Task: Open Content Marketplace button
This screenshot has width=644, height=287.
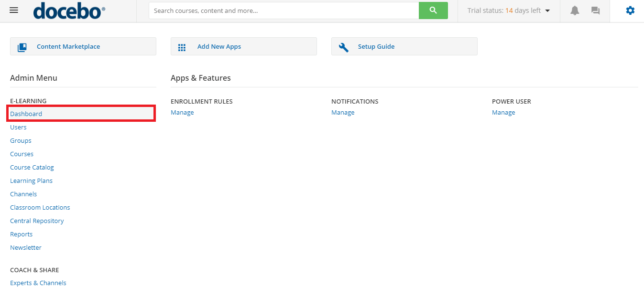Action: pos(83,46)
